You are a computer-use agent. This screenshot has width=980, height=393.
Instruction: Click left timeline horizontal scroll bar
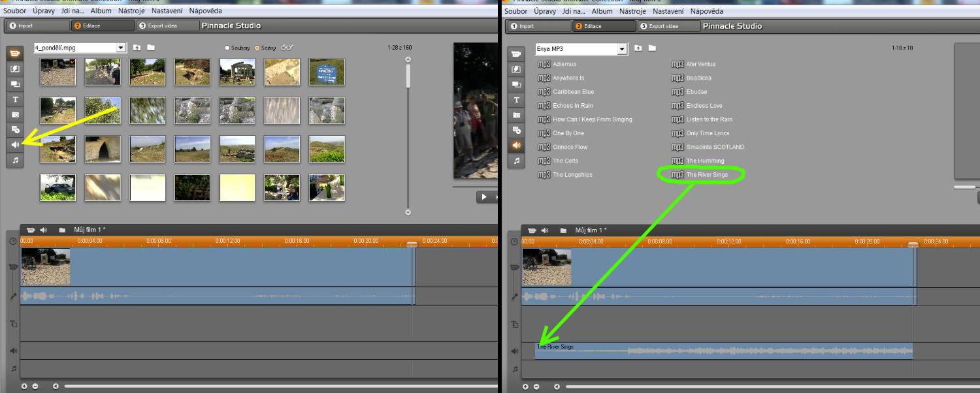click(x=281, y=386)
